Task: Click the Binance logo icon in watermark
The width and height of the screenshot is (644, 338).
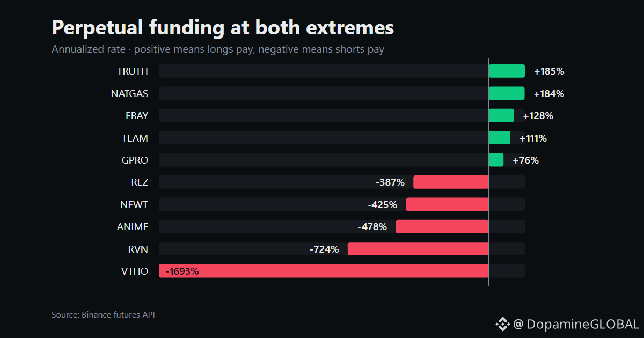Action: click(502, 324)
